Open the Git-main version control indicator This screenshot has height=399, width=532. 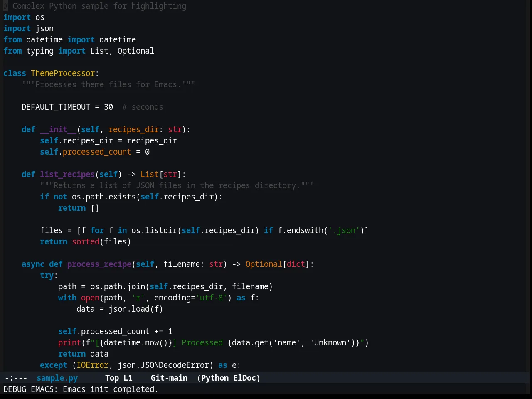point(169,378)
